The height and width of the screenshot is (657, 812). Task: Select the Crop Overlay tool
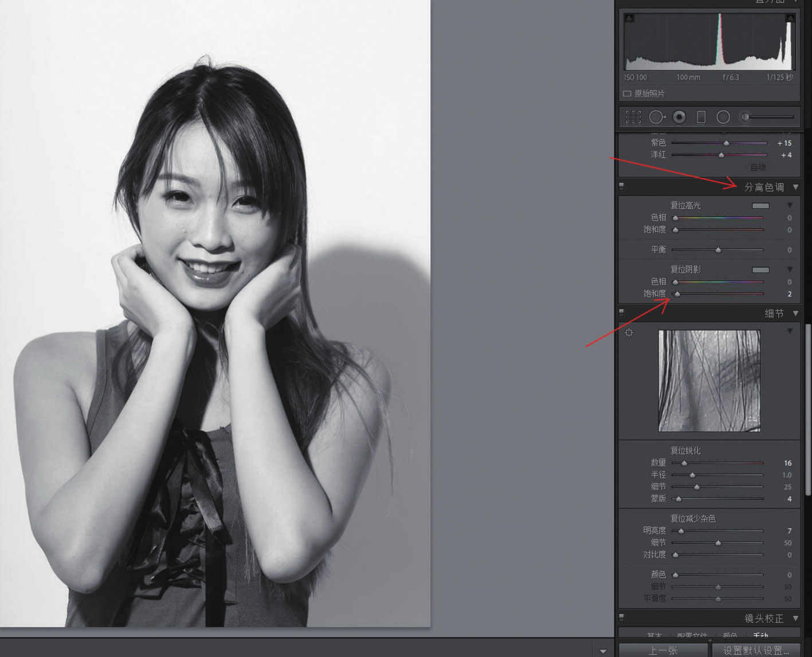pyautogui.click(x=633, y=117)
